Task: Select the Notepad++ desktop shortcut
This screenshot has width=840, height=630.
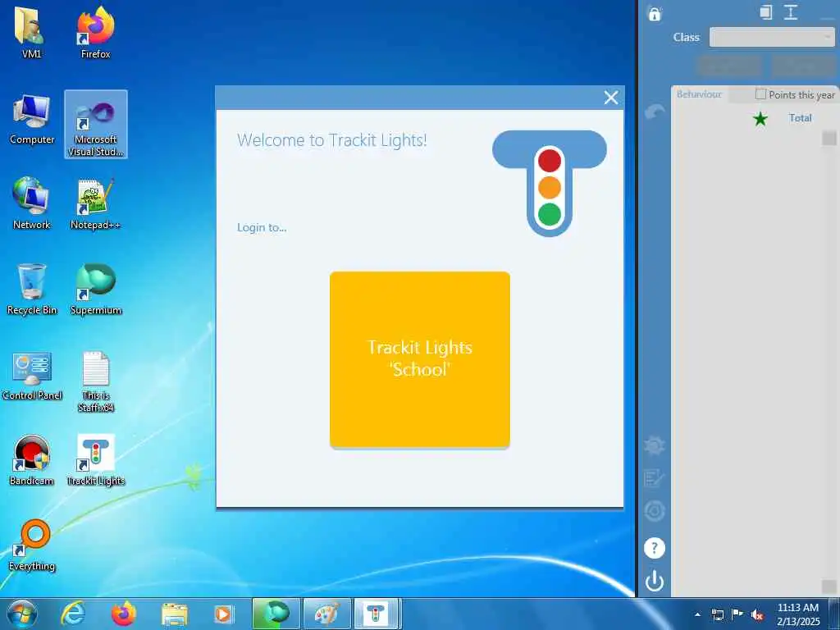Action: [x=95, y=203]
